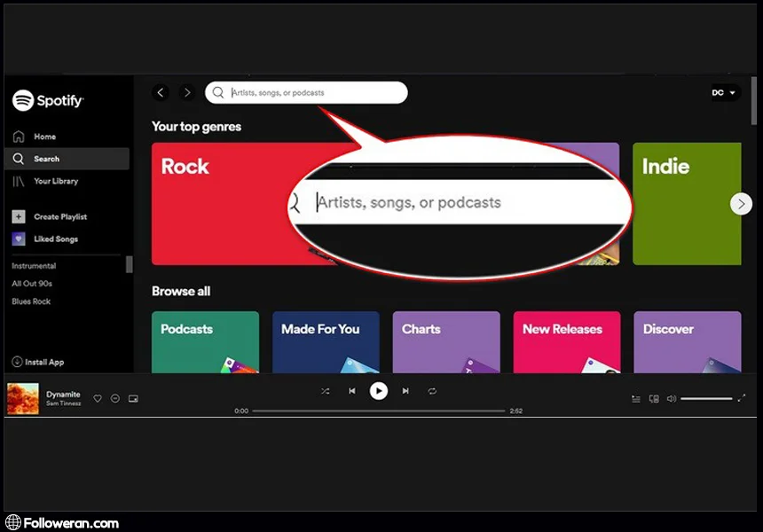
Task: Skip to the next track
Action: (405, 391)
